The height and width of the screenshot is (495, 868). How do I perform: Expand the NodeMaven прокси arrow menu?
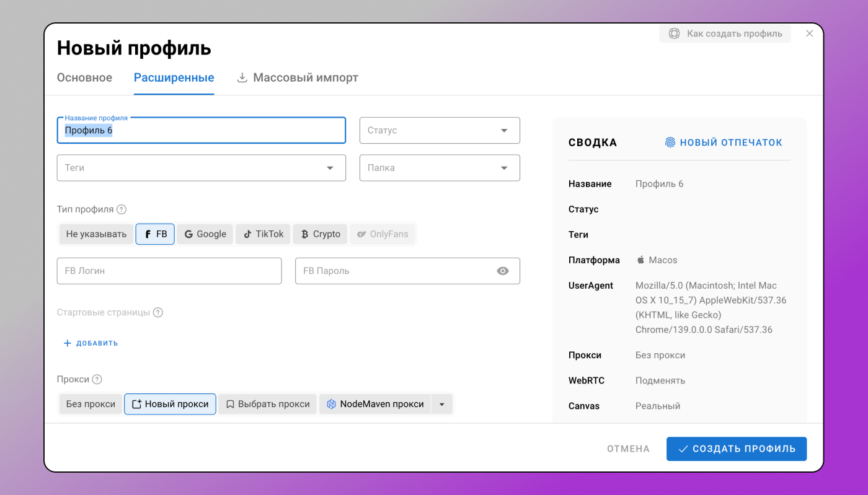[x=442, y=404]
